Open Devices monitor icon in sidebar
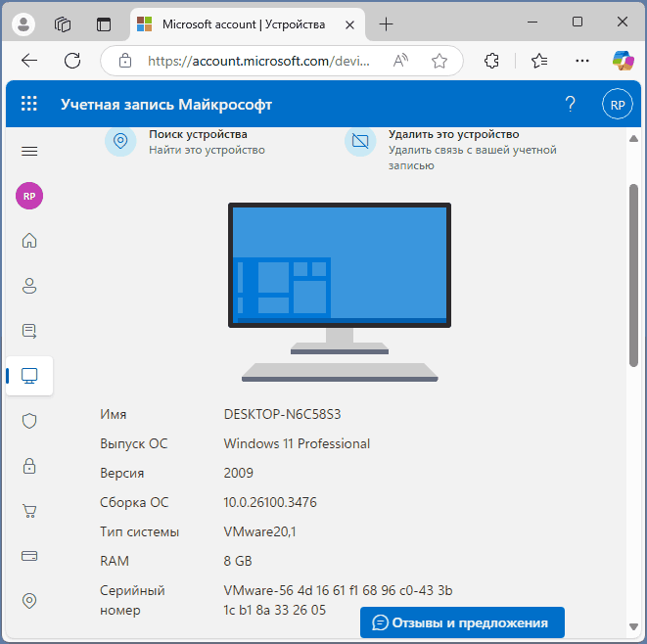The height and width of the screenshot is (644, 647). click(x=29, y=376)
